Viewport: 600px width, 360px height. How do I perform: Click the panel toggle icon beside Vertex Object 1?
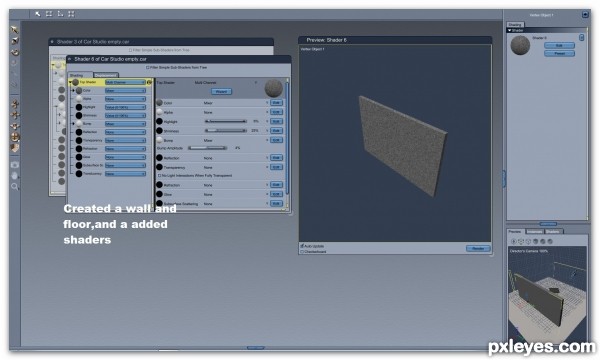[x=585, y=15]
